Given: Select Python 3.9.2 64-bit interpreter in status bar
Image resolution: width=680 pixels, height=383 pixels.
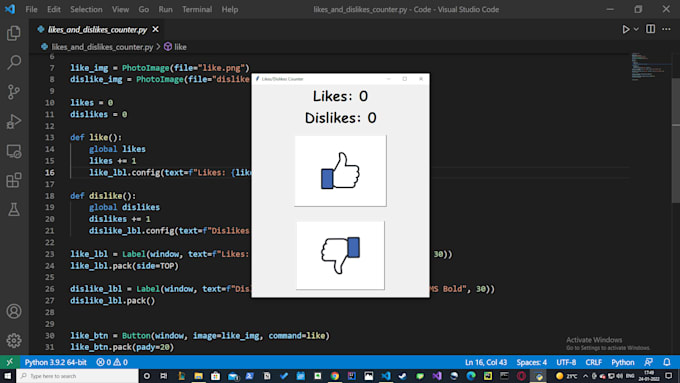Looking at the screenshot, I should [x=56, y=362].
